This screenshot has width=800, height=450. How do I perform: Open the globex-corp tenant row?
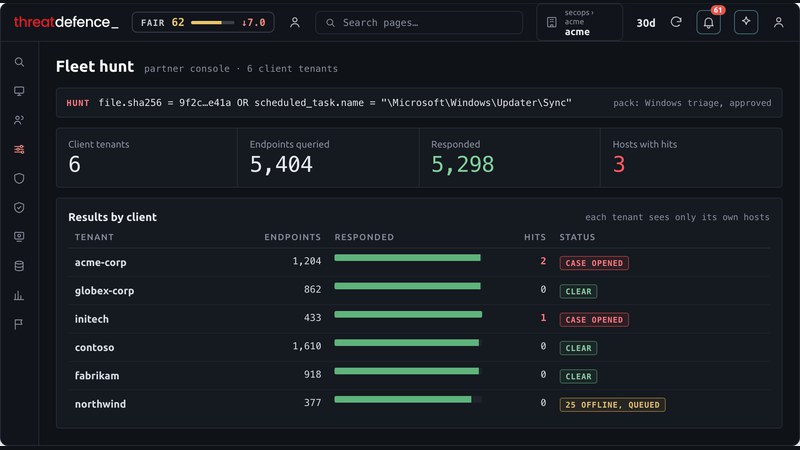(419, 291)
